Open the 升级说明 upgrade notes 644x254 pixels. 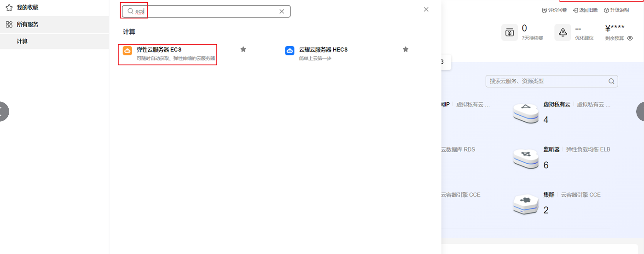616,10
